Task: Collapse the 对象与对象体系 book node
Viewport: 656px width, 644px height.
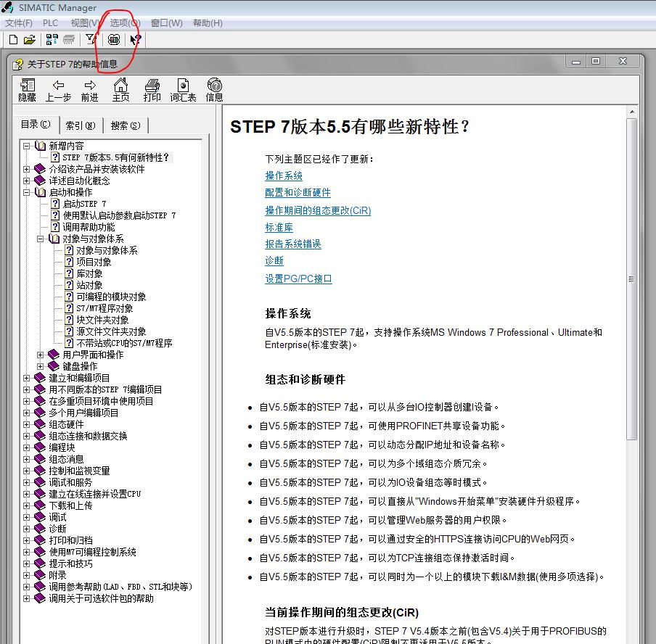Action: pyautogui.click(x=41, y=239)
